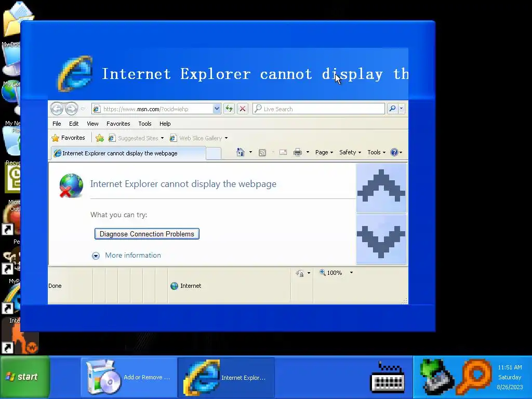Open the Help menu

(165, 124)
